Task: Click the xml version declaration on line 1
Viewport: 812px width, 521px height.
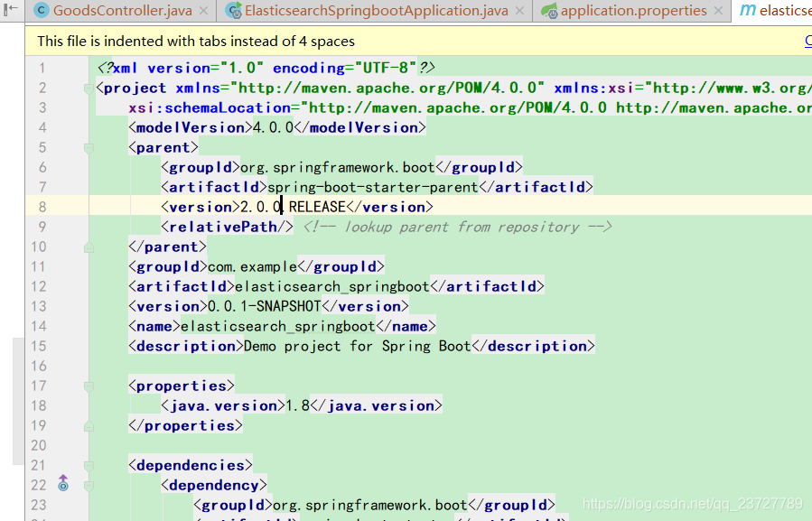Action: [266, 68]
